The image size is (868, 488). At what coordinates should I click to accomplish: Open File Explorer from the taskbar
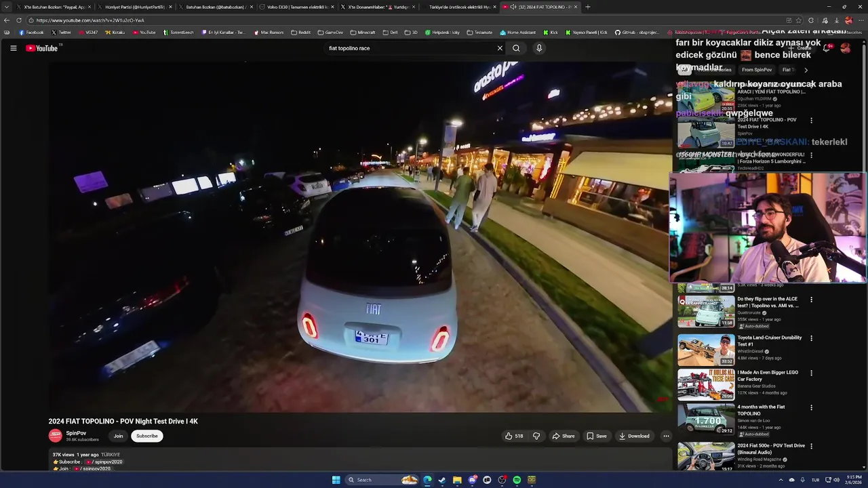[457, 480]
